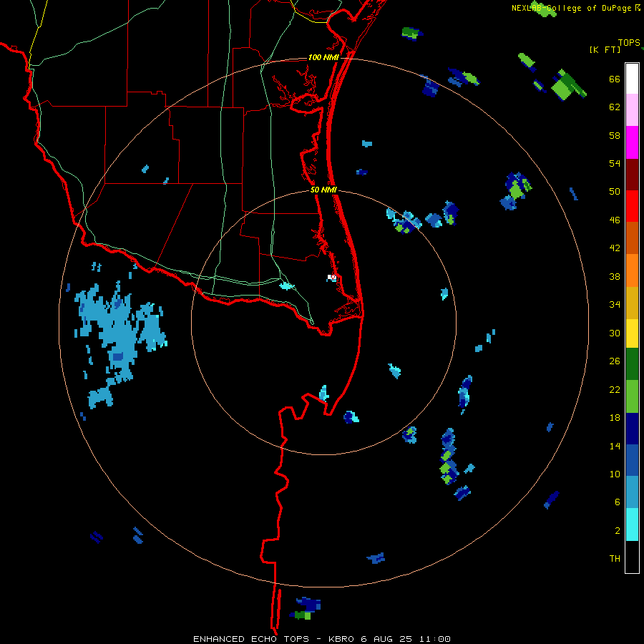644x644 pixels.
Task: Select the dark red legend swatch
Action: (x=632, y=175)
